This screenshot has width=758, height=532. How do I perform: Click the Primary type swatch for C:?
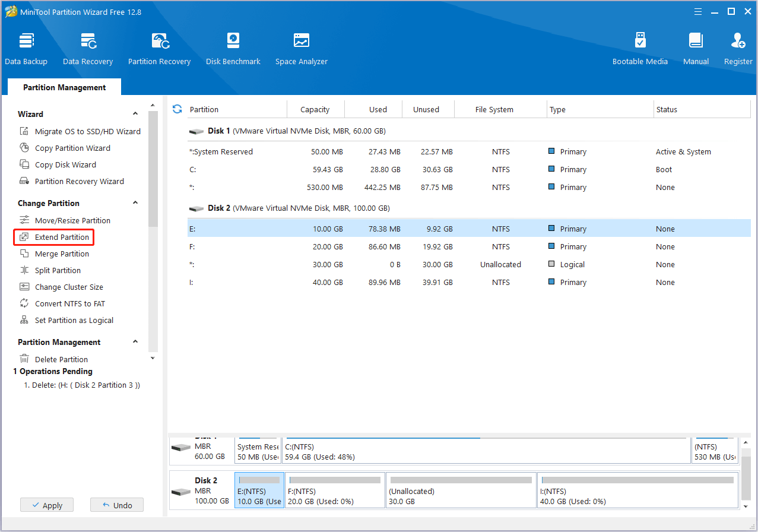[x=552, y=170]
